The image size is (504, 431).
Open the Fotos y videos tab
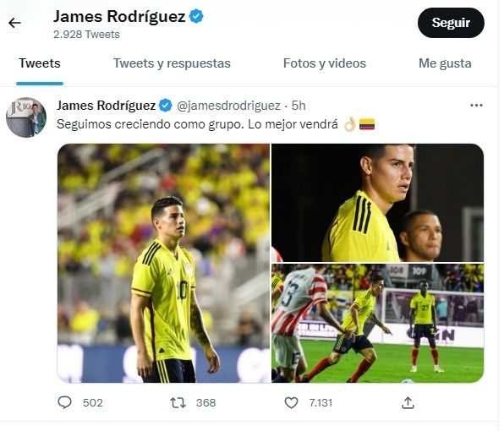click(325, 63)
